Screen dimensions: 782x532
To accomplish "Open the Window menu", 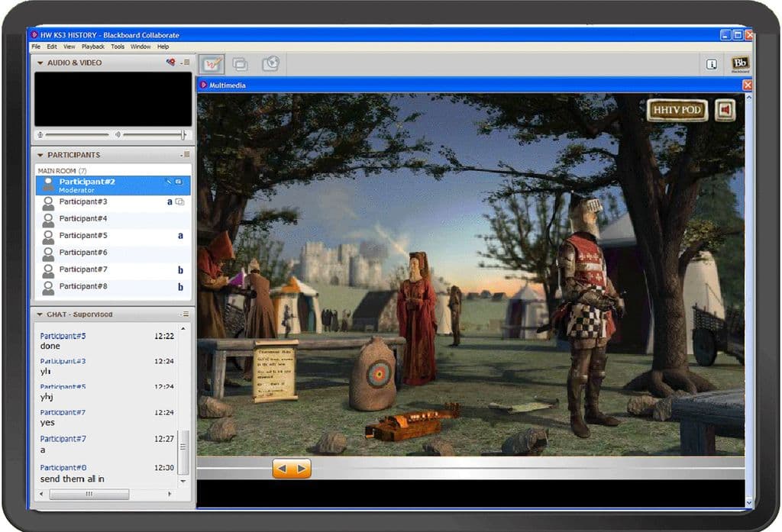I will [141, 47].
